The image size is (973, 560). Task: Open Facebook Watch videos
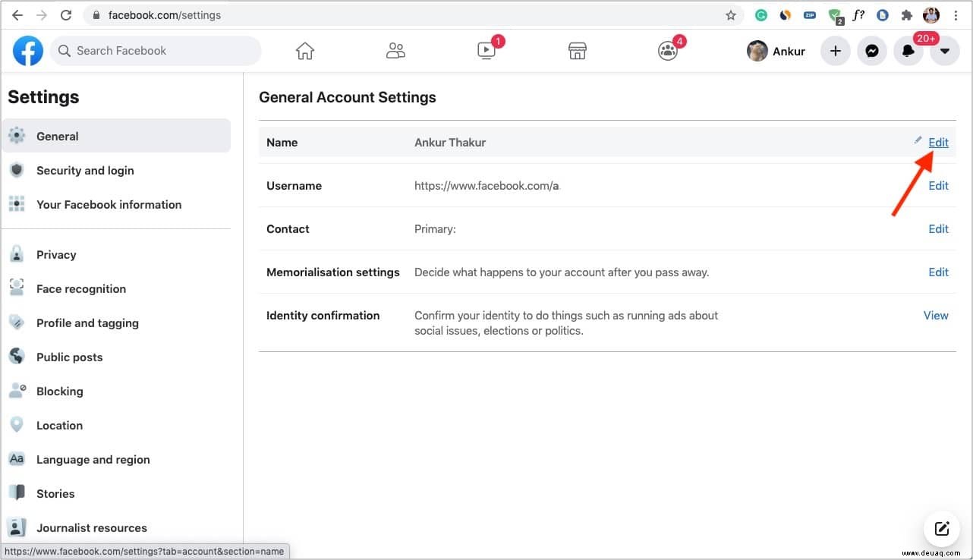point(486,51)
